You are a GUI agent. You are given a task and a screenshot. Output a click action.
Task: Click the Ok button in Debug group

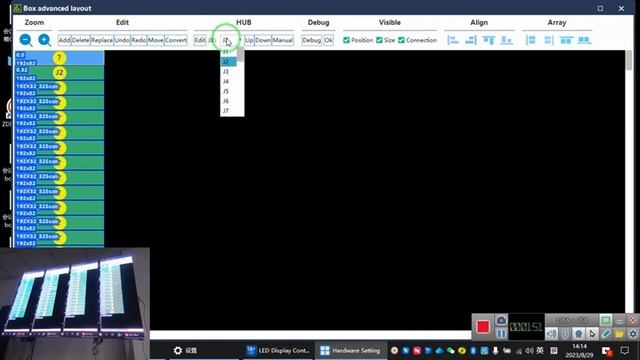[329, 40]
